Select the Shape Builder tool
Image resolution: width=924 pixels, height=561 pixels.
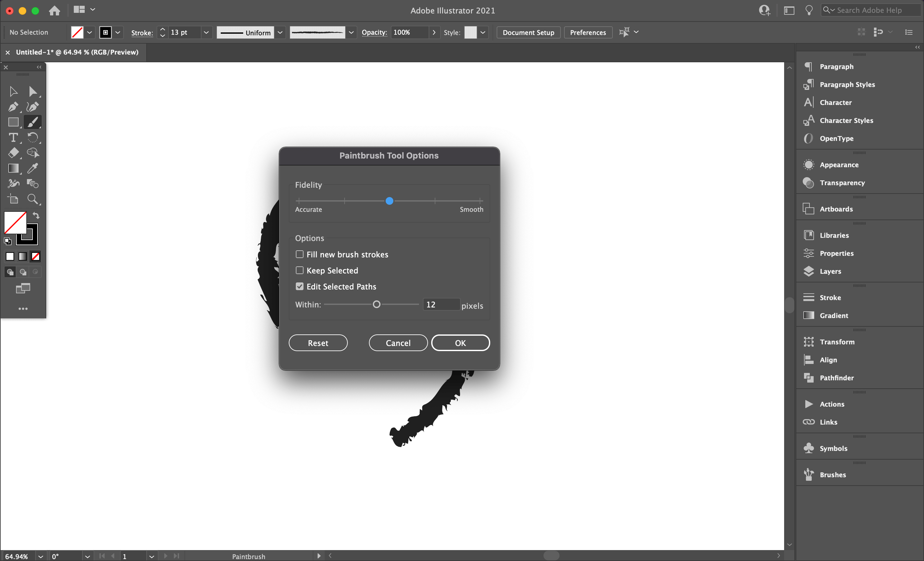pos(33,153)
